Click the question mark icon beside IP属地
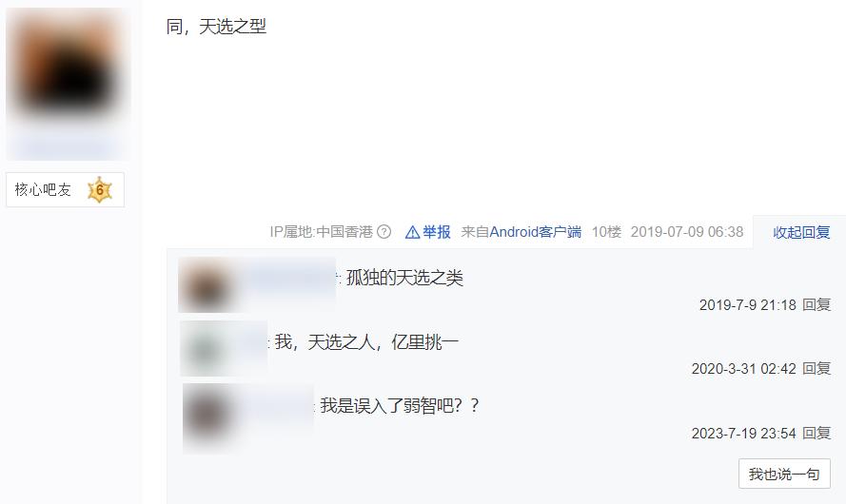The width and height of the screenshot is (846, 504). (384, 232)
